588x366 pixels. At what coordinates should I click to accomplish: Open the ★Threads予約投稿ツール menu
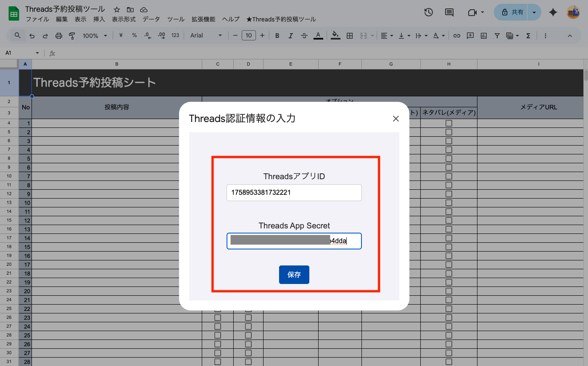click(281, 19)
